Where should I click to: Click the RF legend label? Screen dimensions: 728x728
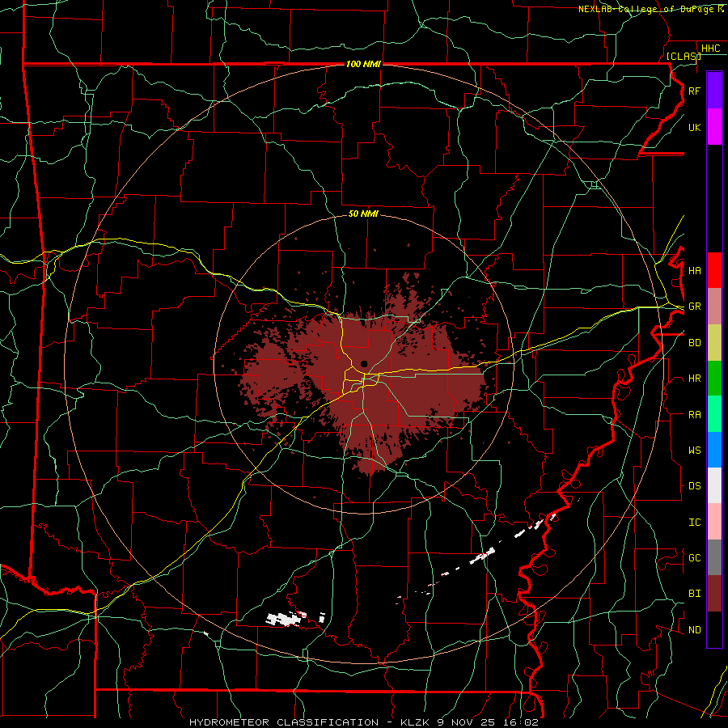694,91
